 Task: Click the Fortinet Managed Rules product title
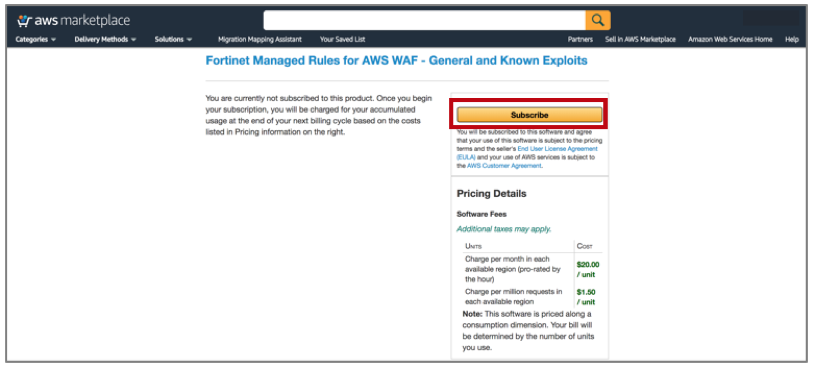pyautogui.click(x=397, y=61)
